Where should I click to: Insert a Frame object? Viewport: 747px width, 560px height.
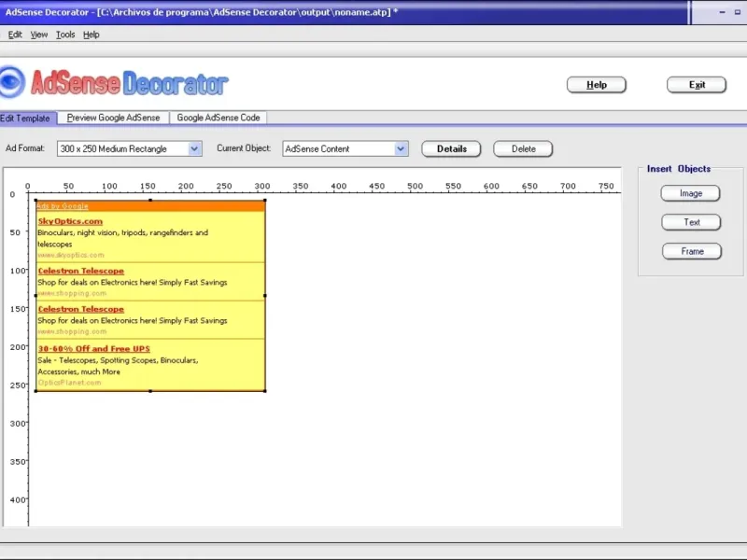click(x=692, y=251)
